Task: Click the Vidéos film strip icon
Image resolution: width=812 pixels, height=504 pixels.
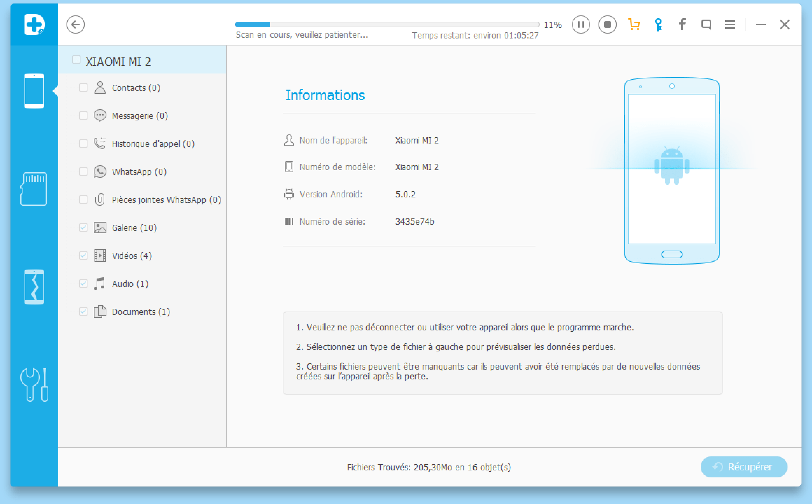Action: (x=100, y=255)
